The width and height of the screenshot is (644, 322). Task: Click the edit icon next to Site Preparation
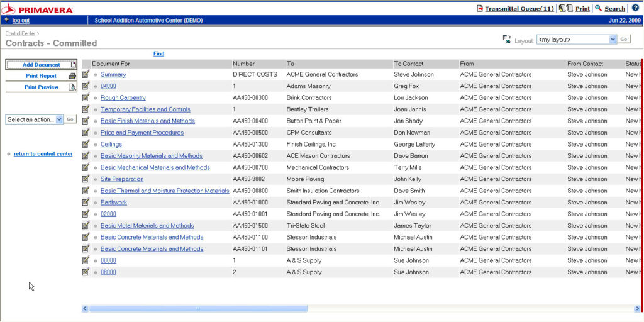[86, 179]
